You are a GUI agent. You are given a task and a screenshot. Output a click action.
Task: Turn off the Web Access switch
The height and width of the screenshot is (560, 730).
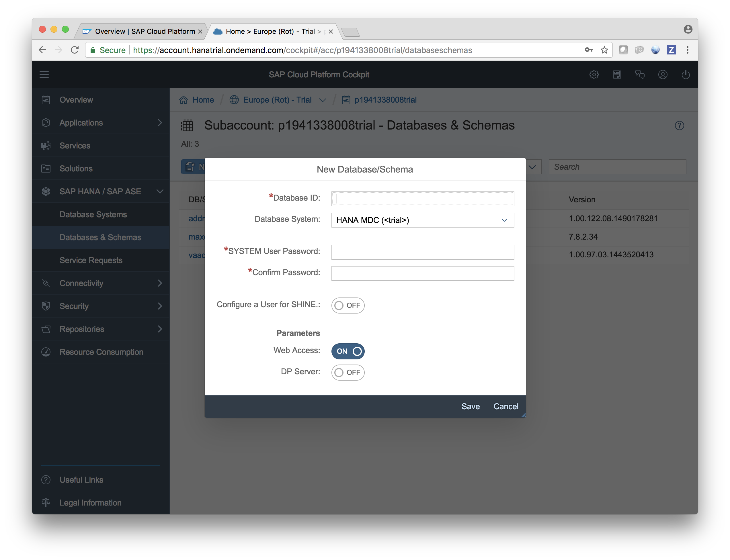(x=348, y=351)
